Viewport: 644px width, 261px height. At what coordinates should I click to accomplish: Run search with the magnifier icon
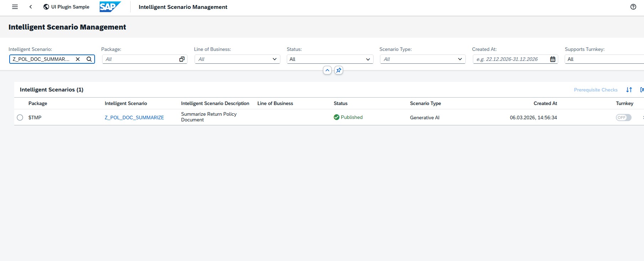pos(89,59)
